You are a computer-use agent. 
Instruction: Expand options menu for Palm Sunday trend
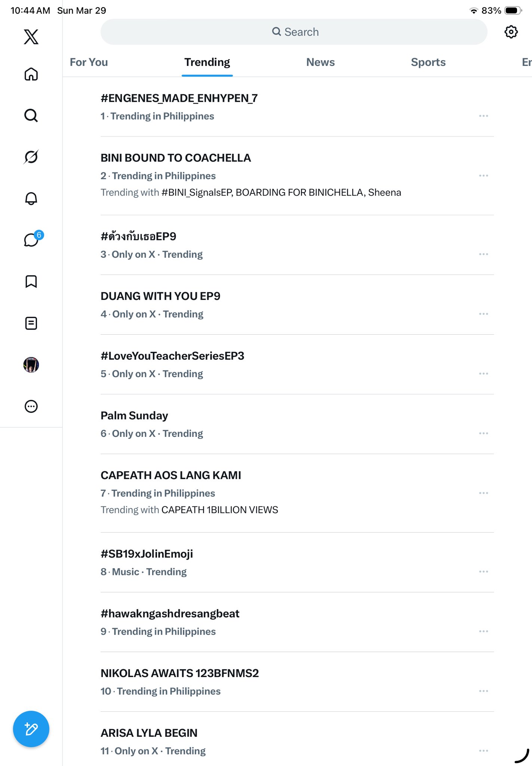click(x=483, y=433)
